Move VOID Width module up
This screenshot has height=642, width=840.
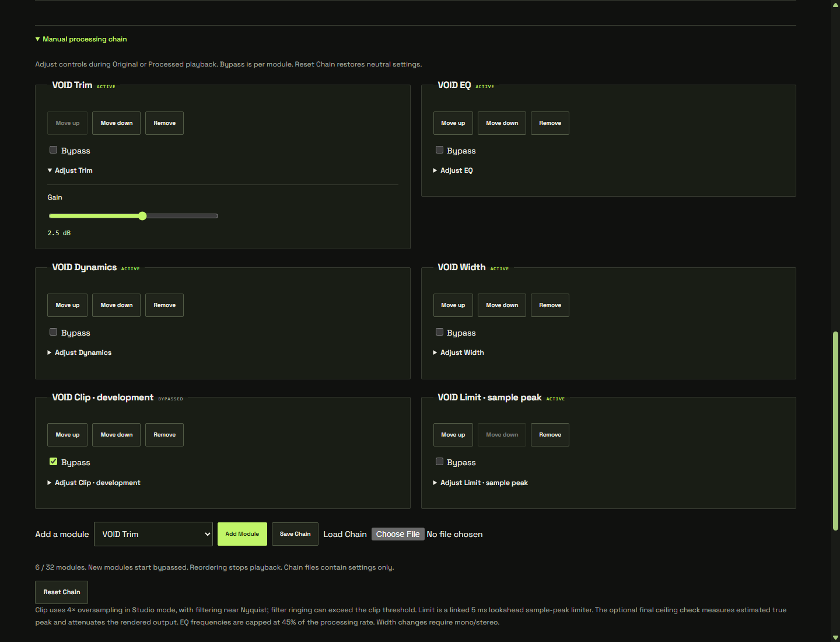[453, 305]
